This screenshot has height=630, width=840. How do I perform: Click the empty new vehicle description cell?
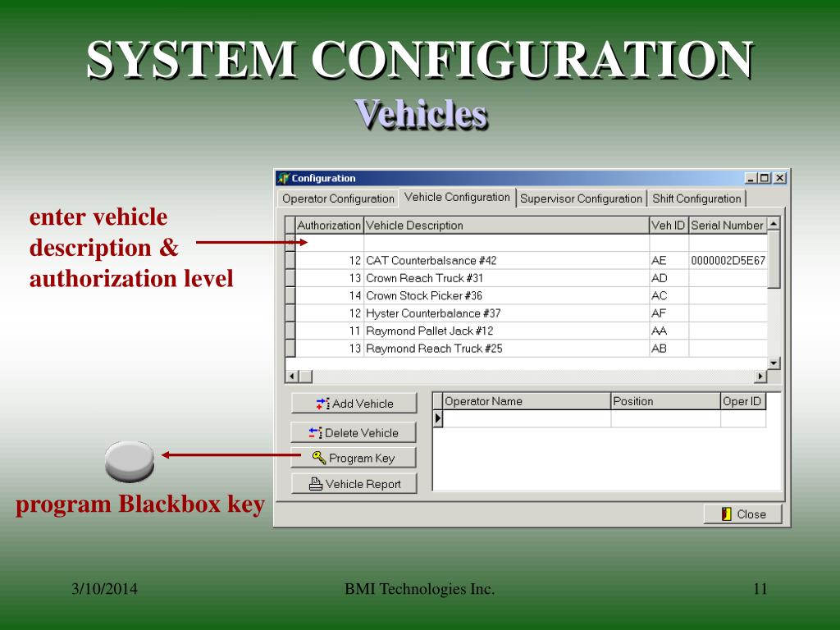point(506,243)
